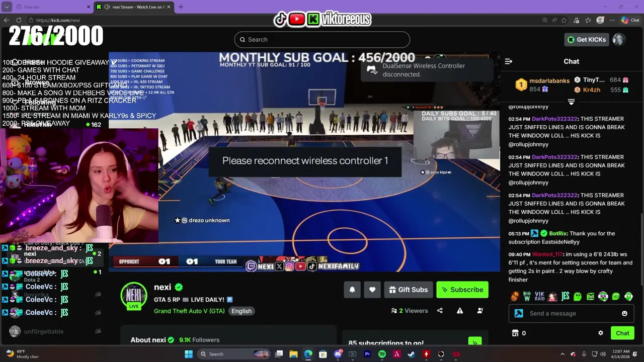Click the video player stream area
Viewport: 644px width, 362px height.
(x=304, y=162)
